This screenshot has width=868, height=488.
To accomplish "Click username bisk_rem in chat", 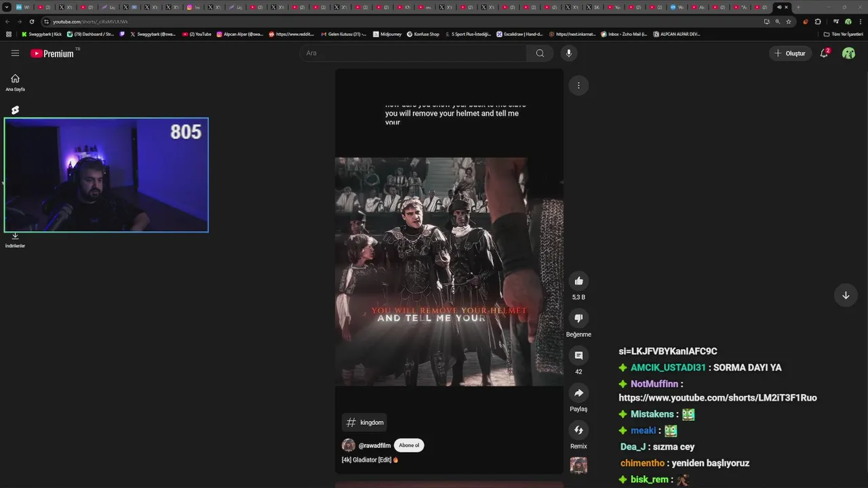I will (x=650, y=479).
